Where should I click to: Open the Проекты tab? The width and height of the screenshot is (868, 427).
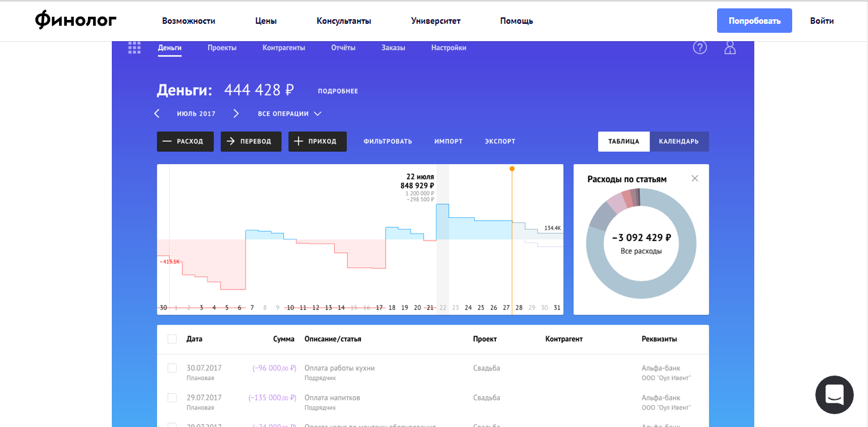coord(222,48)
